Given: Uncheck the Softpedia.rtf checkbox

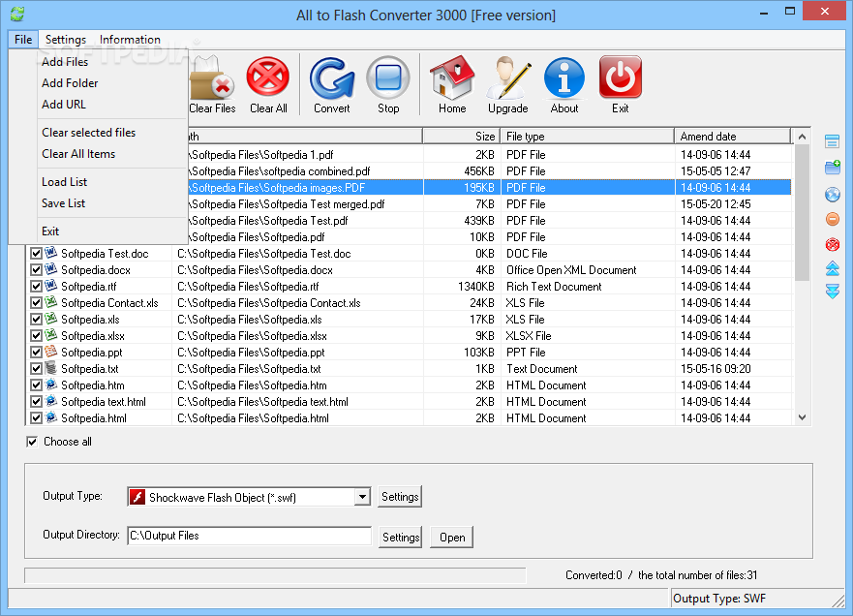Looking at the screenshot, I should (36, 287).
